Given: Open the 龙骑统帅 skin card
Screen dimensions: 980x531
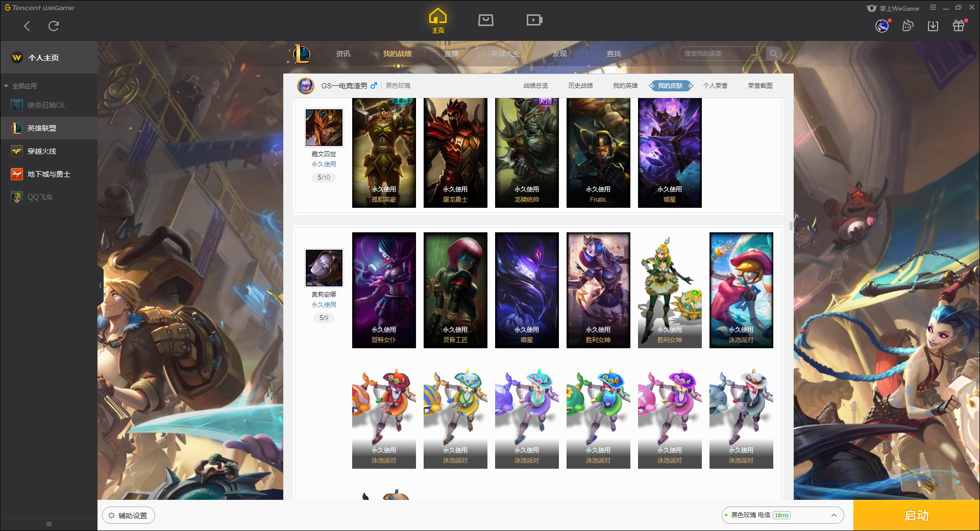Looking at the screenshot, I should [527, 153].
